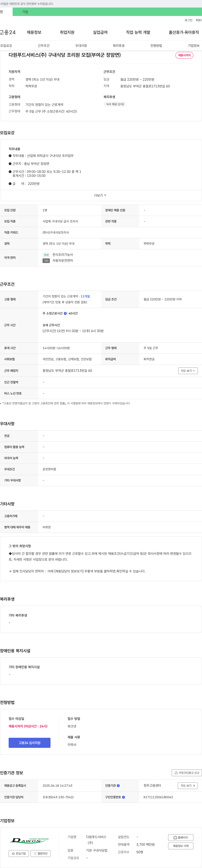202x868 pixels.
Task: Jump to the 근무조건 section tab
Action: point(44,46)
